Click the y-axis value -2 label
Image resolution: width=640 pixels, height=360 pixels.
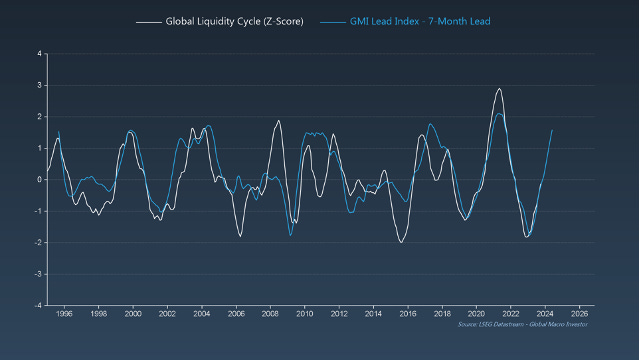38,242
